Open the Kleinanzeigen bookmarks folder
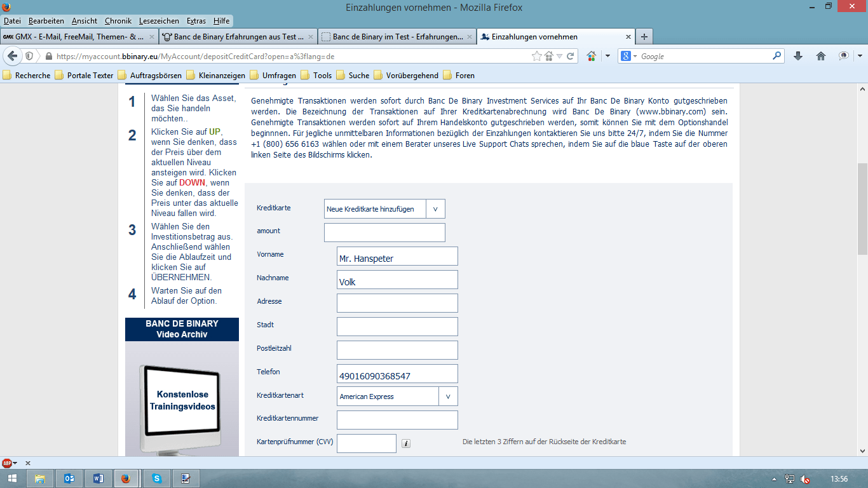 215,75
